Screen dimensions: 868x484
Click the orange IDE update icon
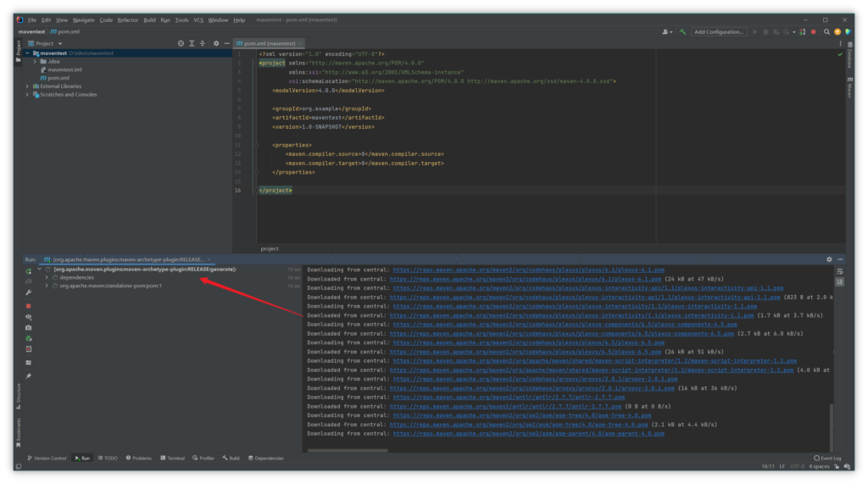click(837, 32)
